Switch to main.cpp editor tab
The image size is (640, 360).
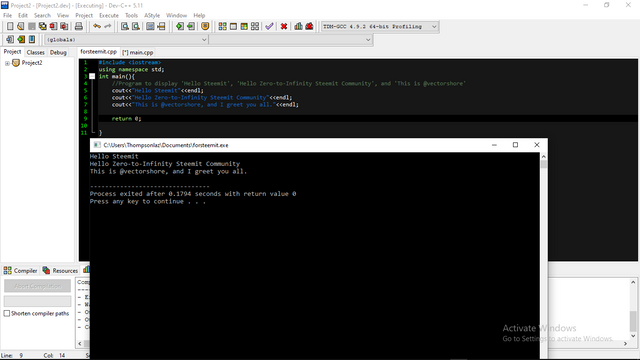tap(138, 52)
